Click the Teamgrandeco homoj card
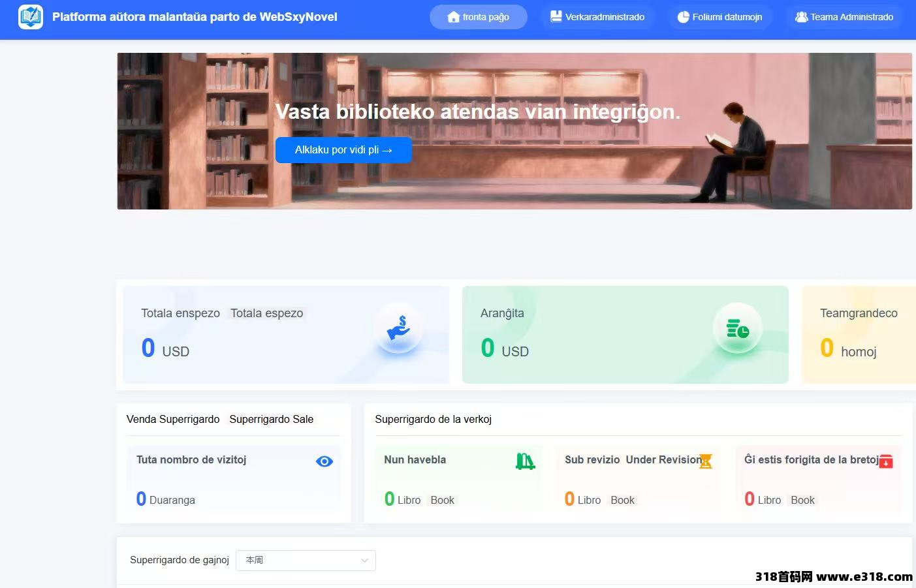This screenshot has height=588, width=916. [858, 334]
